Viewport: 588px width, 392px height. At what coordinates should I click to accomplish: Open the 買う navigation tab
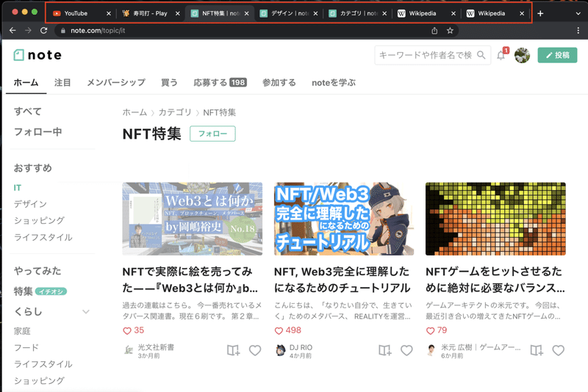169,82
